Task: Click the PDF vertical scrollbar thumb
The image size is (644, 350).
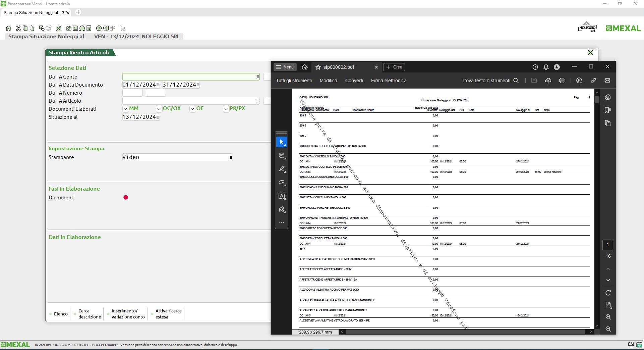Action: point(597,100)
